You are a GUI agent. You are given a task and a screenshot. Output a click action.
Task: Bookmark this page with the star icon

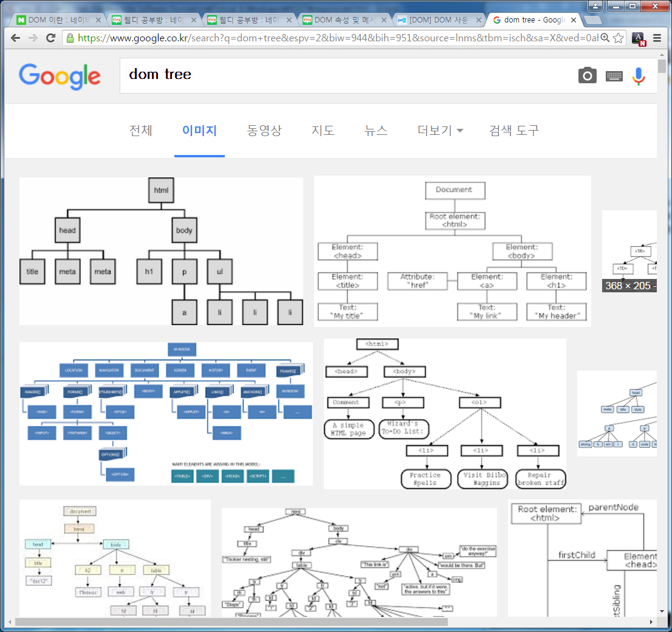(619, 38)
